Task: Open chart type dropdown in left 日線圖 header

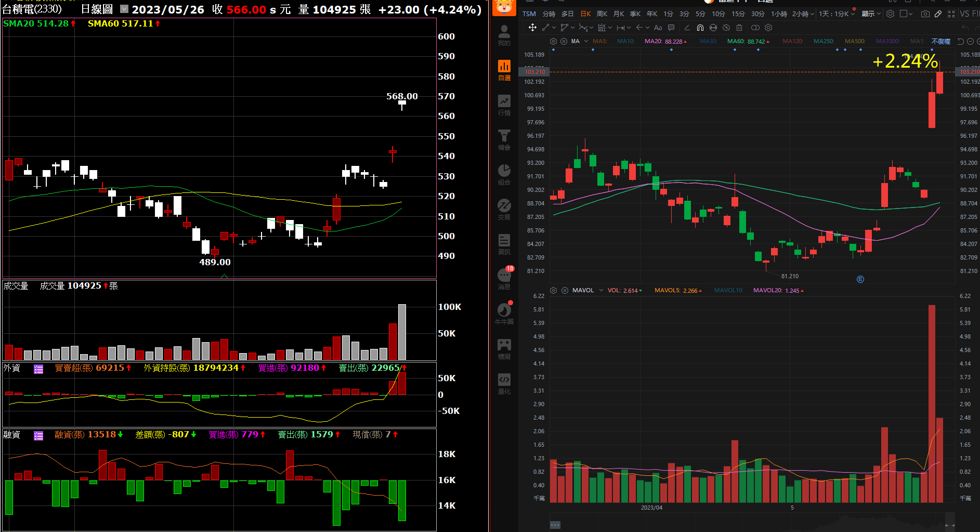Action: [x=124, y=9]
